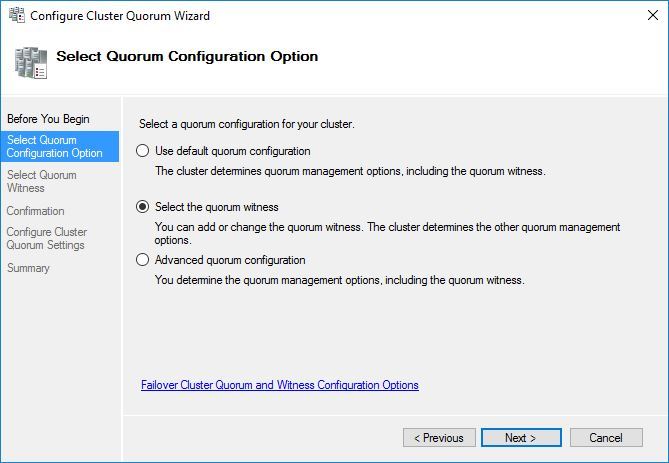Screen dimensions: 669x463
Task: Switch to the 'Confirmation' step
Action: (36, 211)
